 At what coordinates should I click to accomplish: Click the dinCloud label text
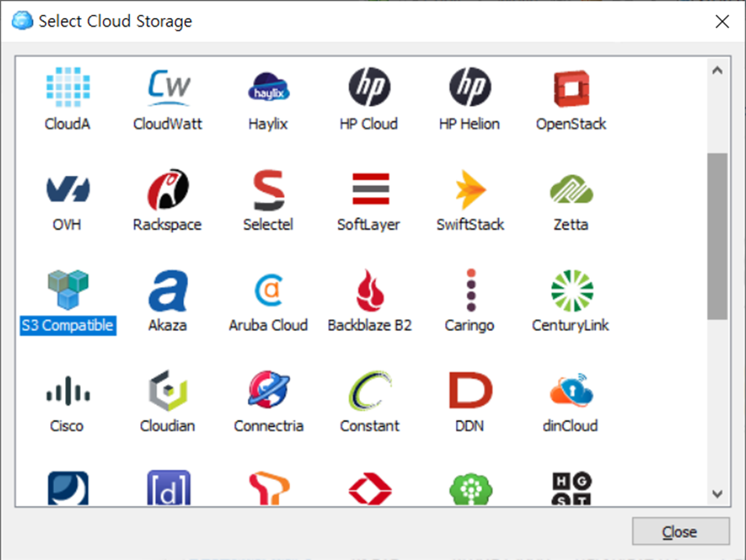(x=570, y=426)
